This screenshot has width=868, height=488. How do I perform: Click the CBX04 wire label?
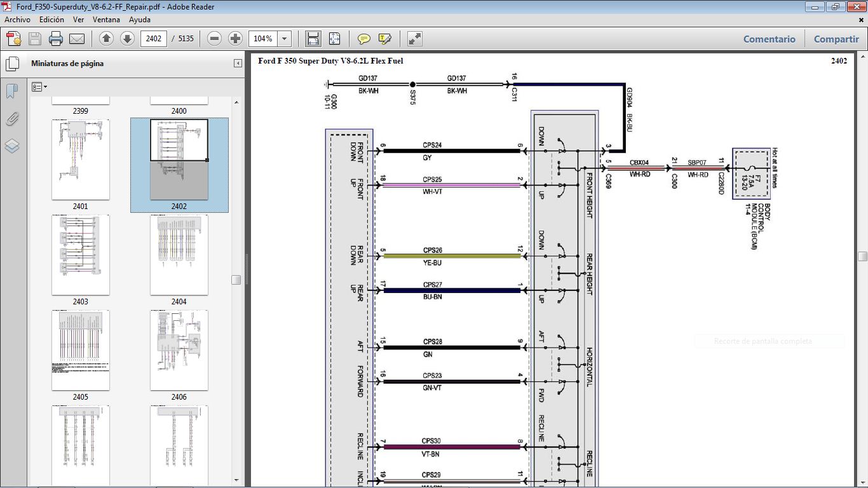point(639,163)
